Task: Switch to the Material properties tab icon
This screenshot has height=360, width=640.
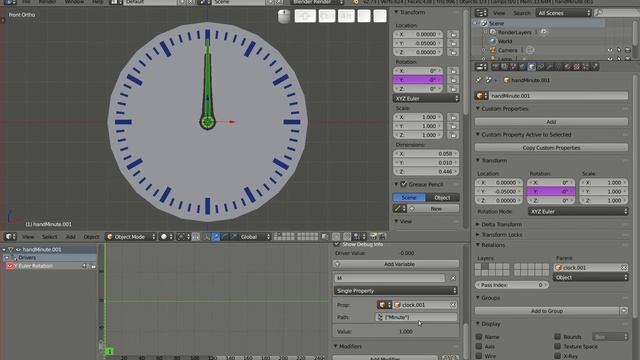Action: tap(568, 67)
